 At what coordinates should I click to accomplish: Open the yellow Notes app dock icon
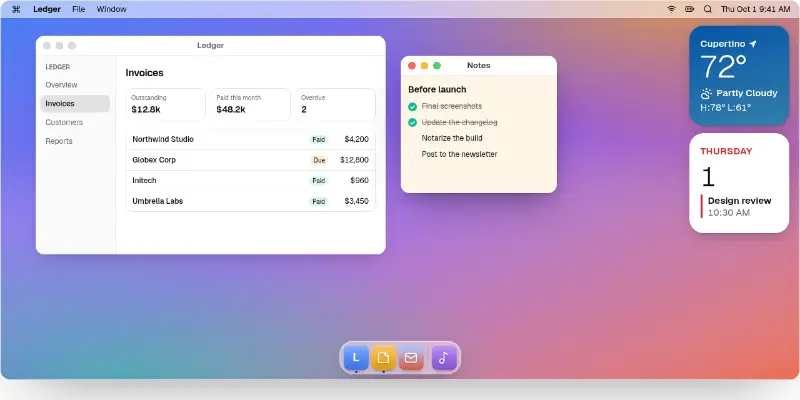tap(384, 358)
